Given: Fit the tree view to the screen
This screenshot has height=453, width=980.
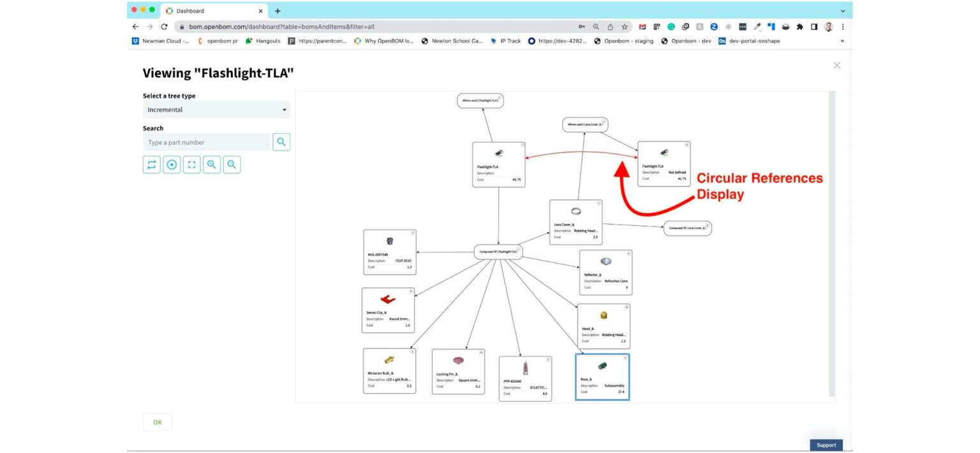Looking at the screenshot, I should 191,164.
